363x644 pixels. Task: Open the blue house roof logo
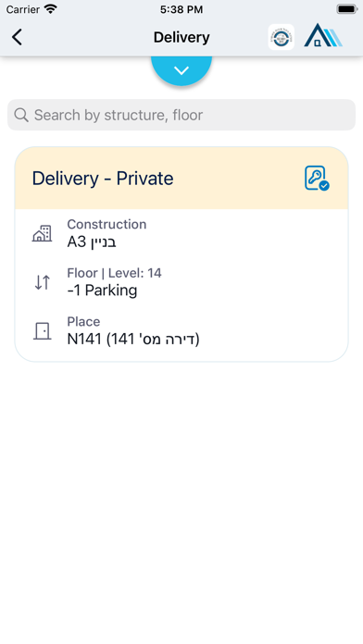coord(323,35)
